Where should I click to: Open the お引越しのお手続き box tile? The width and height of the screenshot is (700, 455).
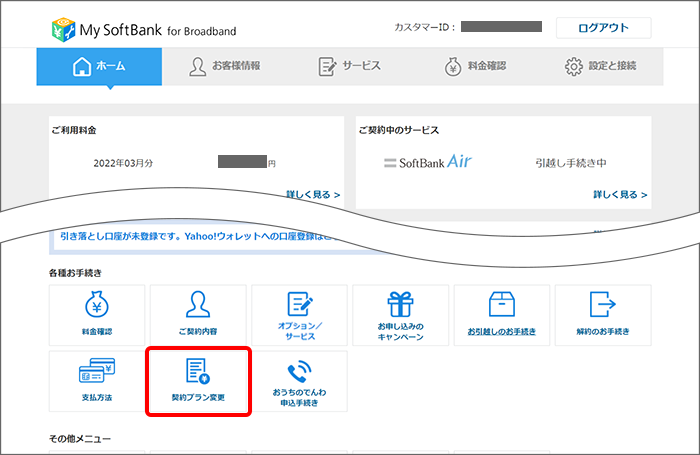click(502, 315)
